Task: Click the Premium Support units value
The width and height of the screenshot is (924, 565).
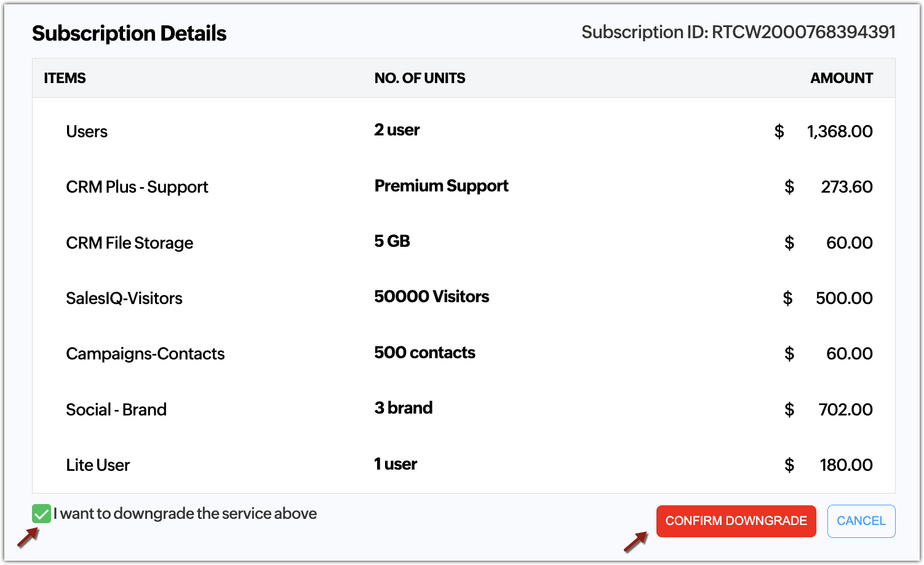Action: pyautogui.click(x=441, y=186)
